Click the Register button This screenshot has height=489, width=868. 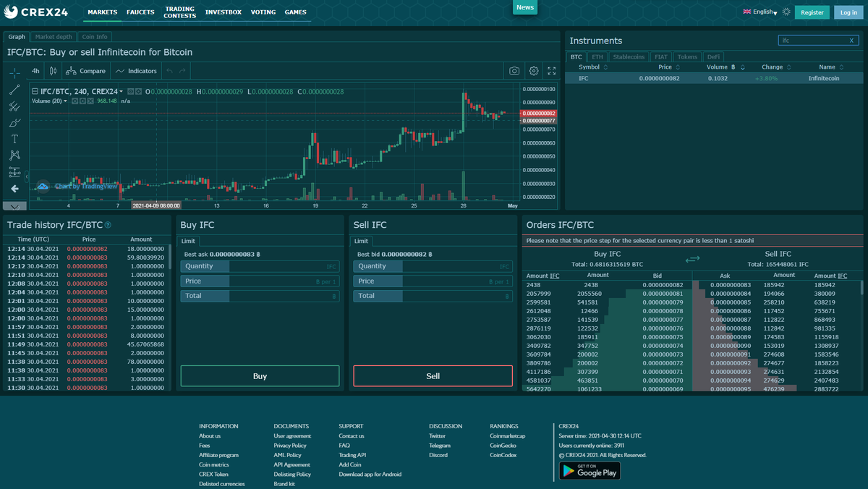[812, 12]
